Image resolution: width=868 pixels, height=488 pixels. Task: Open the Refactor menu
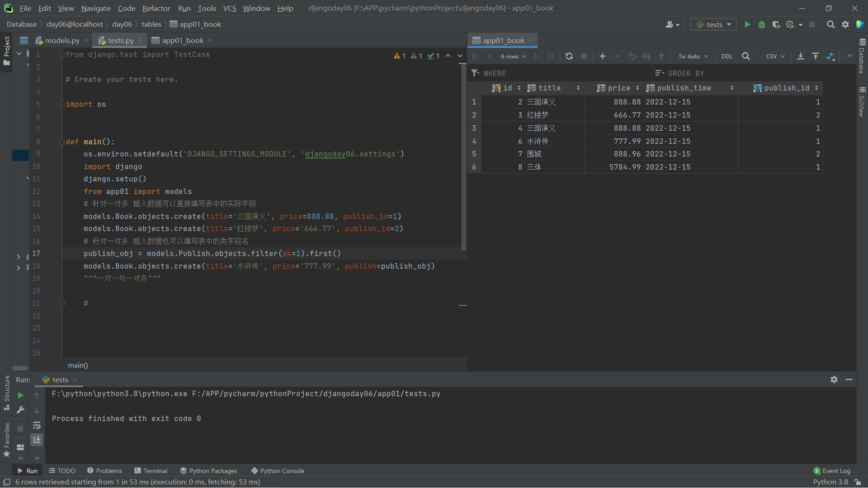[x=156, y=8]
